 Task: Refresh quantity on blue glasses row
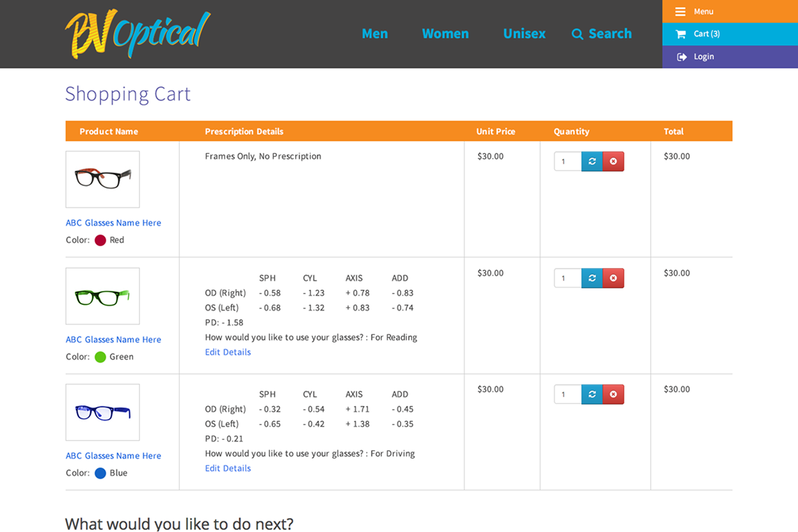click(x=592, y=395)
